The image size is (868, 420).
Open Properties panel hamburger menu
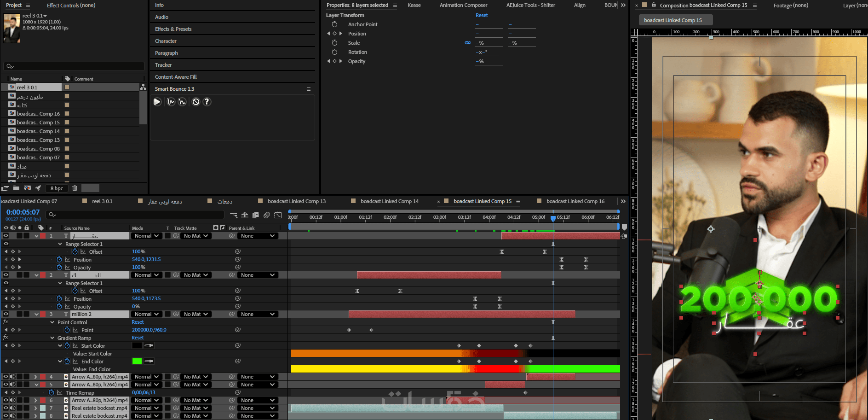(x=395, y=5)
